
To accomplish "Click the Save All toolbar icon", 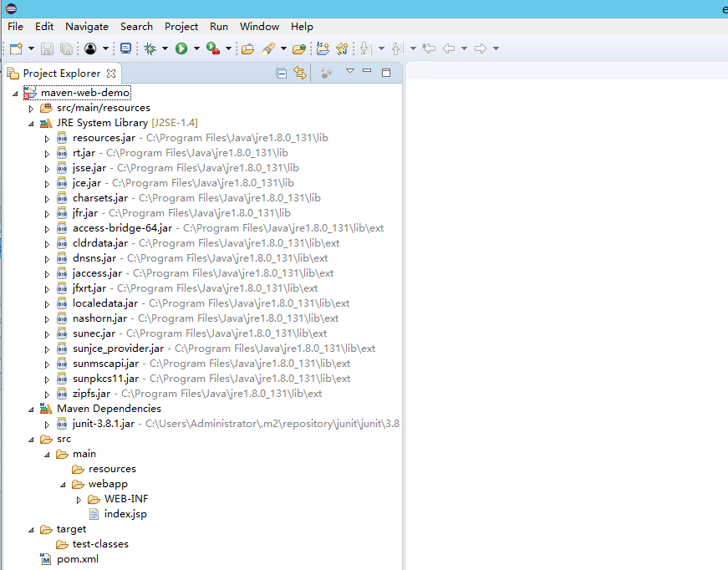I will (x=66, y=48).
